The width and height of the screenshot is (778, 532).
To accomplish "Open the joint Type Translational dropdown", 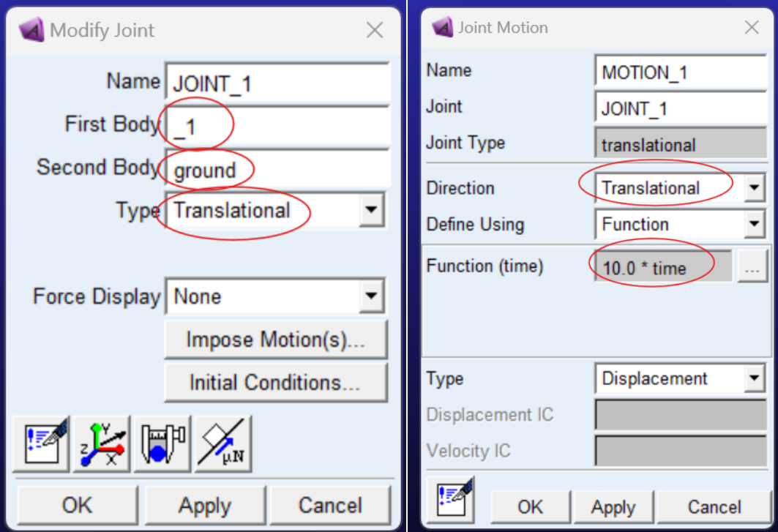I will pos(371,209).
